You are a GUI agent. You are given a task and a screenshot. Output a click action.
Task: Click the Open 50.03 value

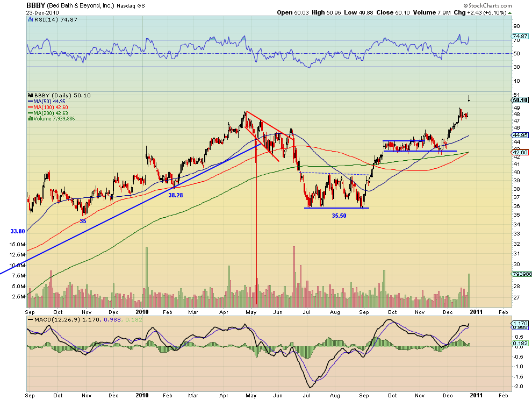[x=293, y=12]
